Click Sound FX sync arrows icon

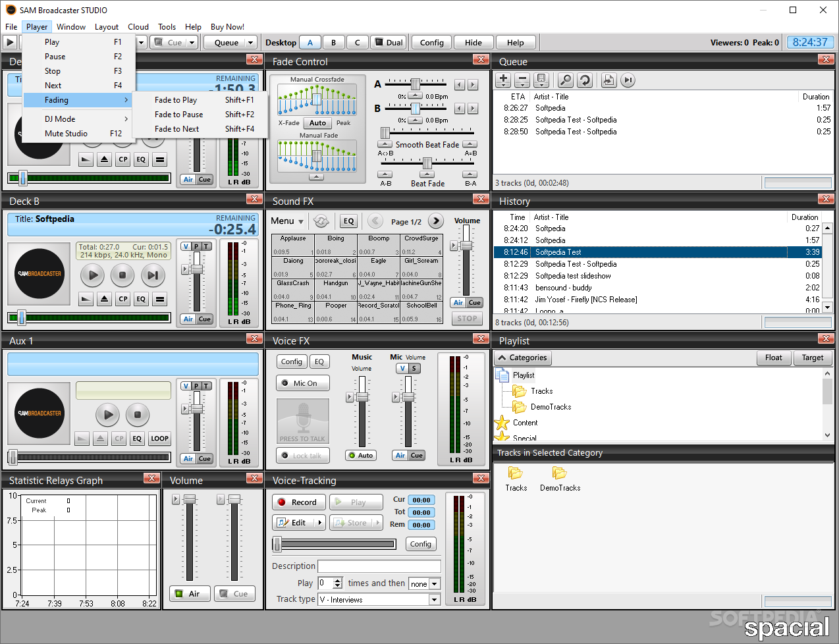[321, 221]
